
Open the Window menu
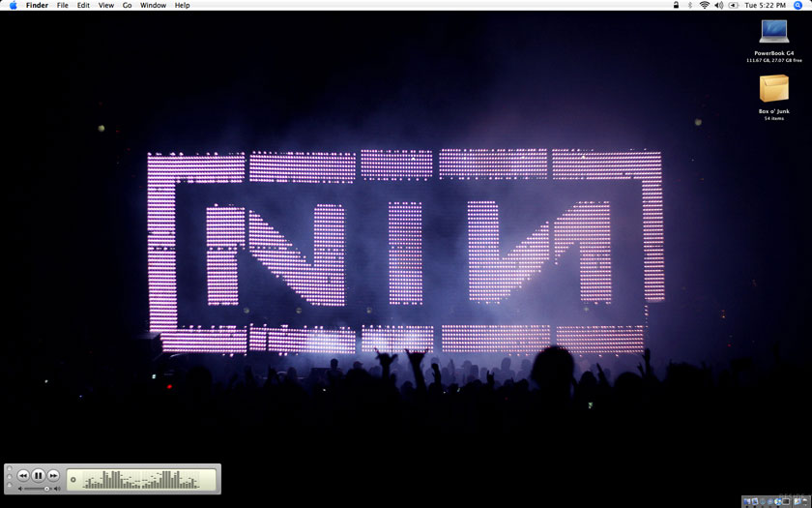point(153,5)
